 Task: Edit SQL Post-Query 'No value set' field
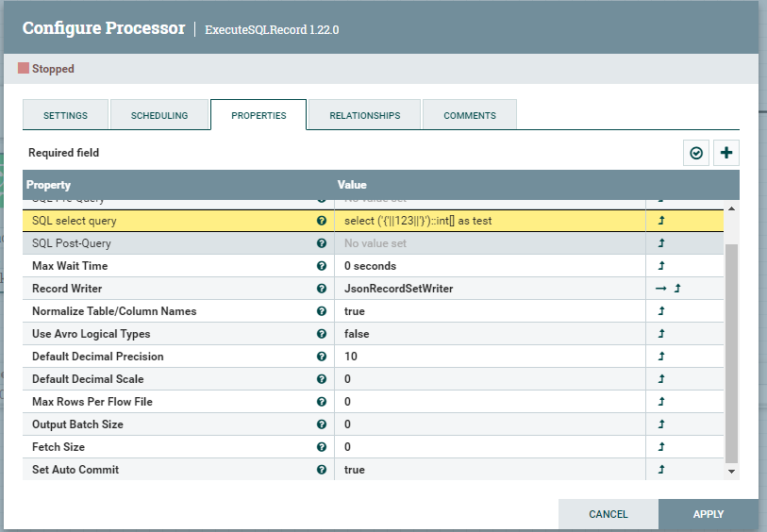491,243
